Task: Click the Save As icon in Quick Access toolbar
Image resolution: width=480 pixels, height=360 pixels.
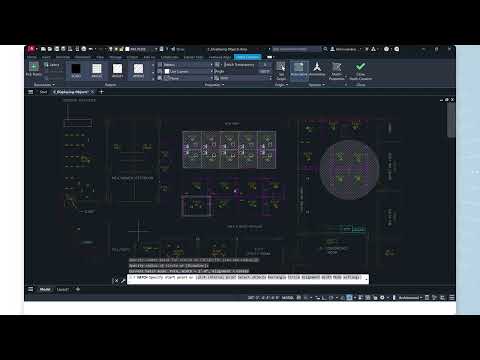Action: coord(63,49)
